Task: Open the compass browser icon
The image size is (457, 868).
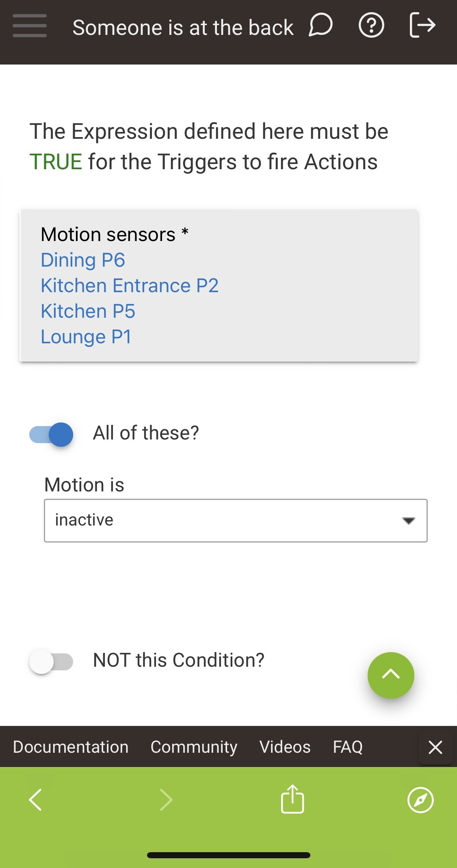Action: pyautogui.click(x=420, y=800)
